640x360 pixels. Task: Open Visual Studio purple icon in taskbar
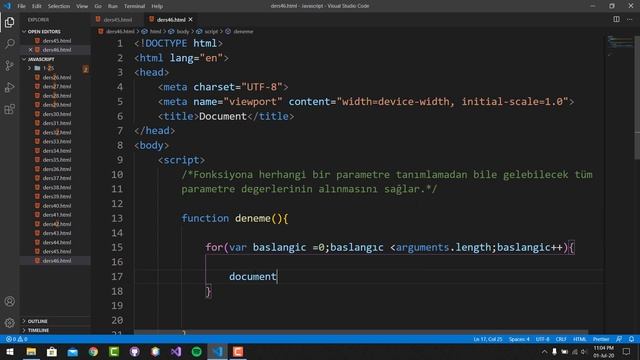coord(176,352)
